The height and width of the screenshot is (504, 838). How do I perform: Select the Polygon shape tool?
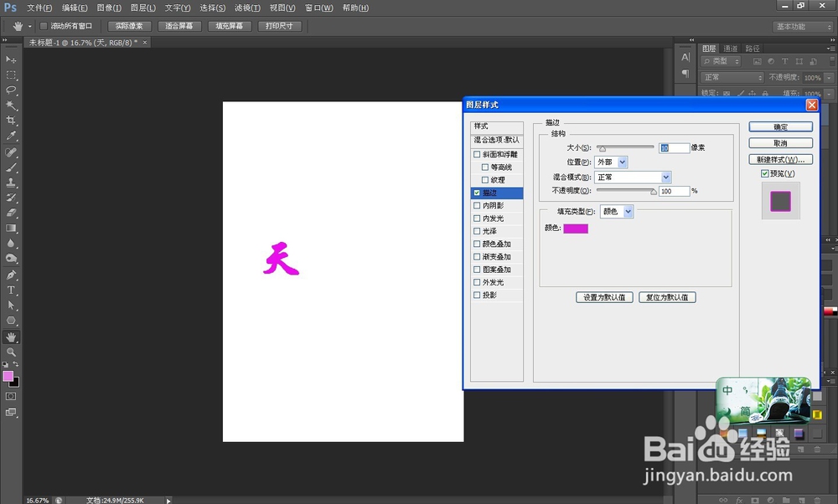(11, 321)
